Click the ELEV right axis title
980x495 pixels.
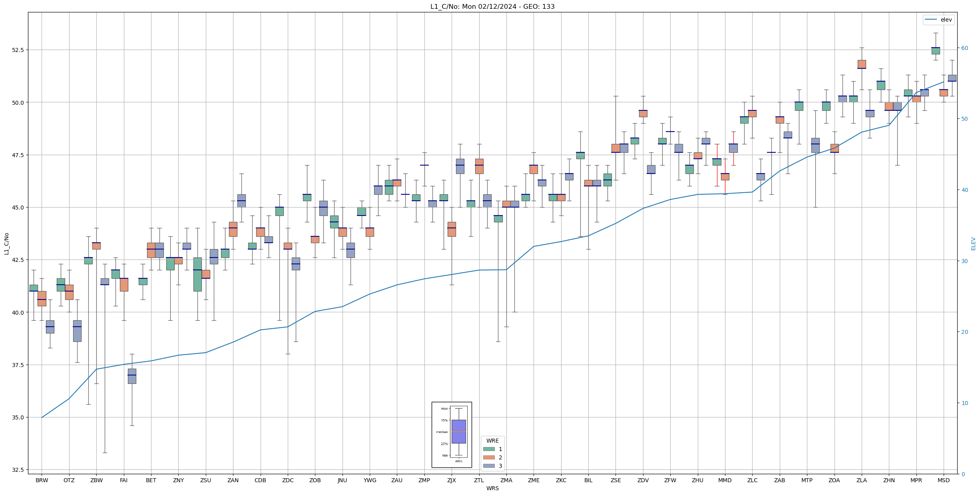coord(973,243)
